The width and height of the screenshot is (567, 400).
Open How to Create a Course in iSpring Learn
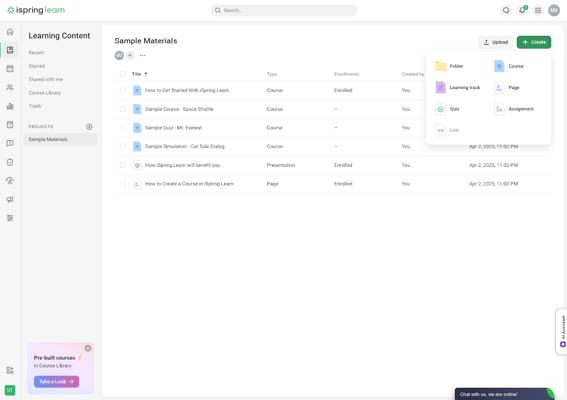[x=189, y=184]
